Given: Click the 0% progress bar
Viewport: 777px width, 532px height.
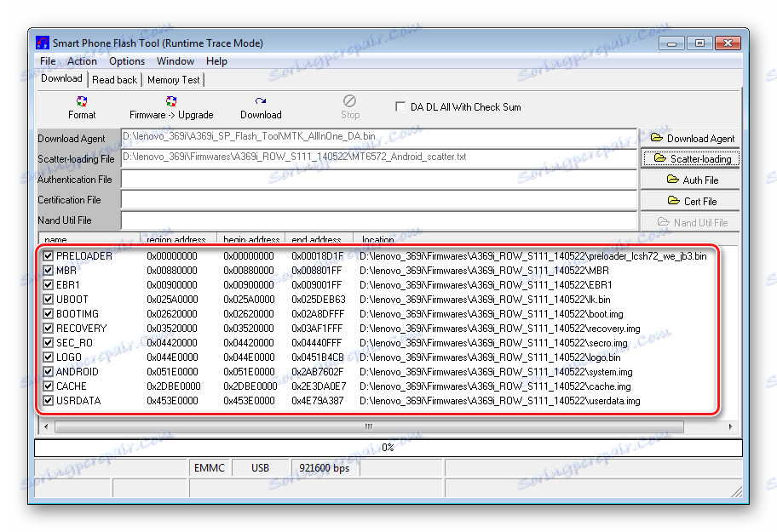Looking at the screenshot, I should click(388, 448).
